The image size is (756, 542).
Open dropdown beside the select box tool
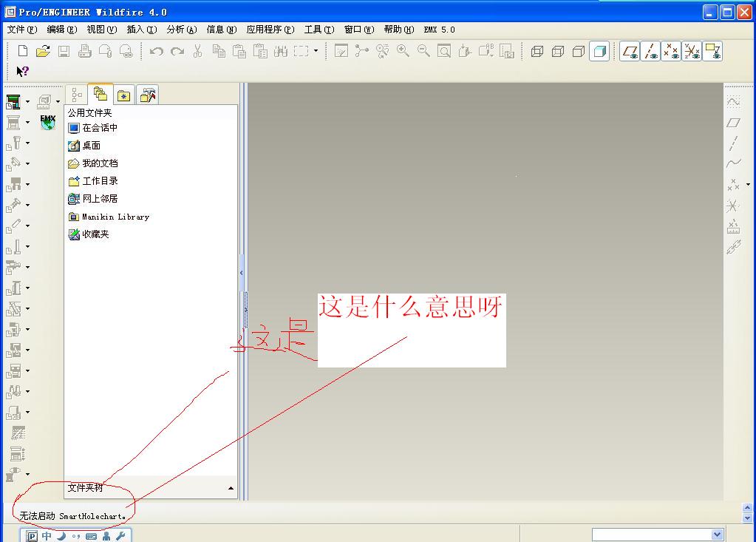[316, 50]
